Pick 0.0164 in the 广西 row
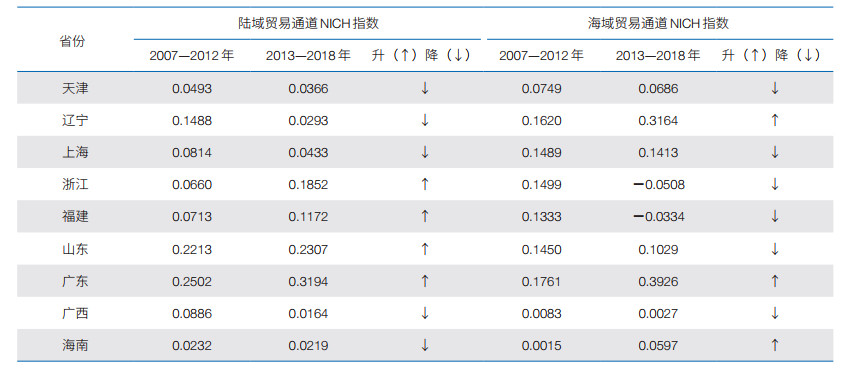855x370 pixels. tap(309, 314)
